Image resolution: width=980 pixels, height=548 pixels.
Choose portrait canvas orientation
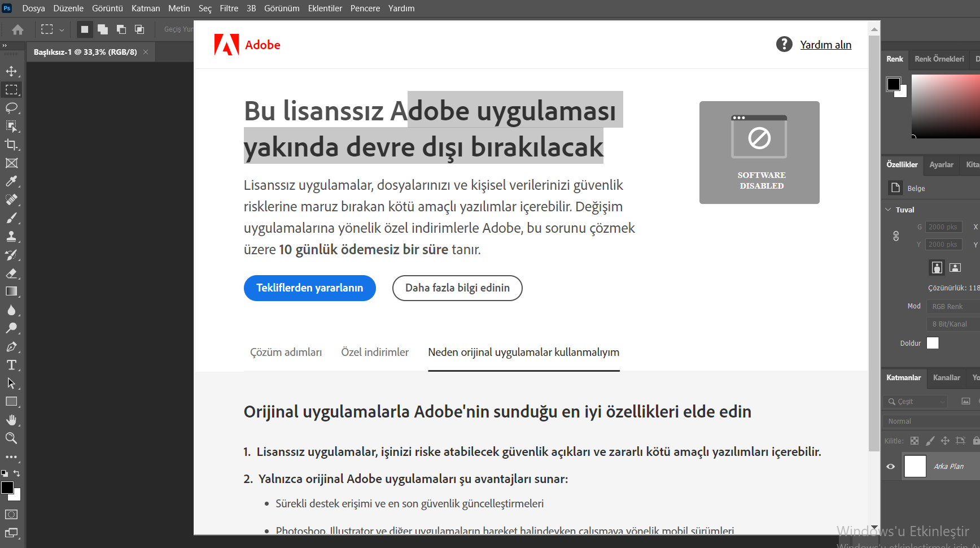[937, 267]
